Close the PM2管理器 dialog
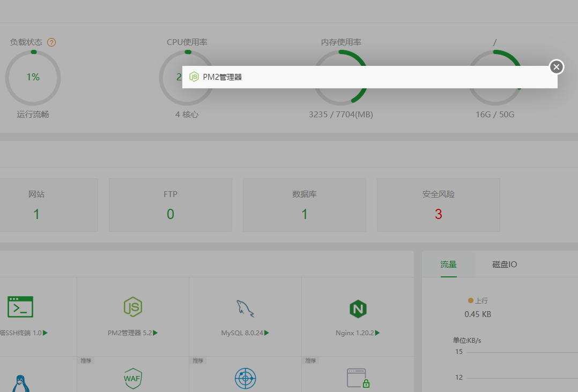The image size is (578, 392). (x=556, y=67)
